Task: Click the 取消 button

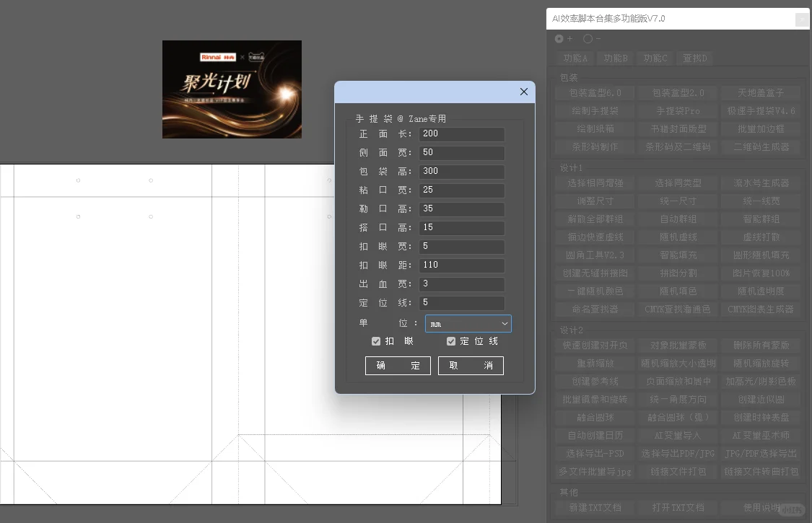Action: (x=471, y=366)
